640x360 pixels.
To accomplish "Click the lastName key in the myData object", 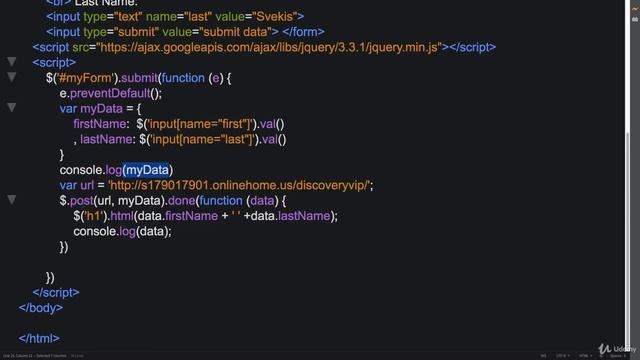I will coord(106,140).
